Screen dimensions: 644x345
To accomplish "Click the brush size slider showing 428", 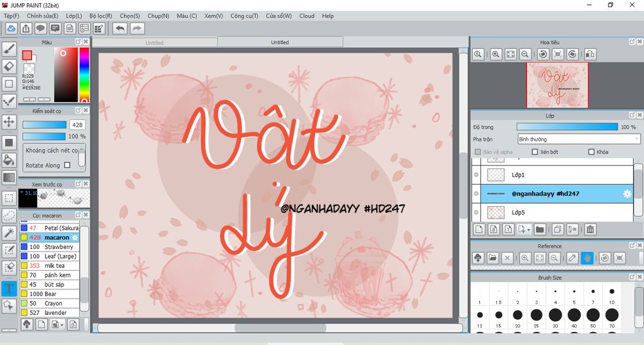I will coord(45,124).
